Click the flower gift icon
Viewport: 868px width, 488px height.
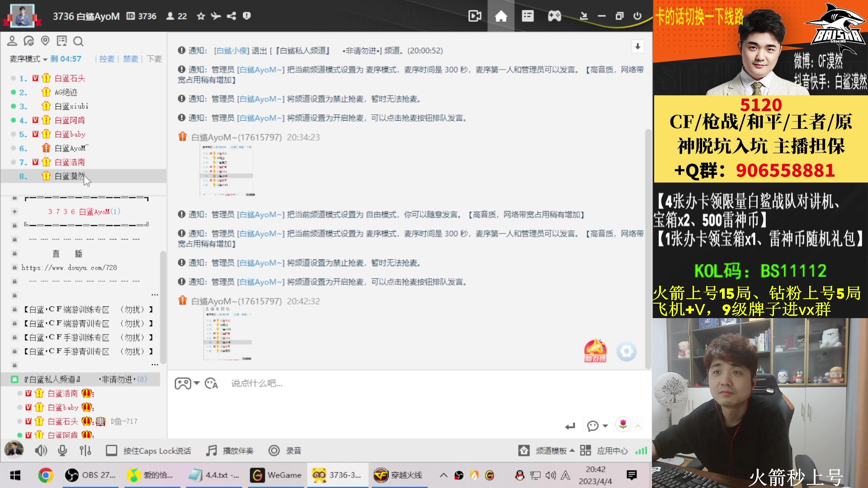click(623, 424)
